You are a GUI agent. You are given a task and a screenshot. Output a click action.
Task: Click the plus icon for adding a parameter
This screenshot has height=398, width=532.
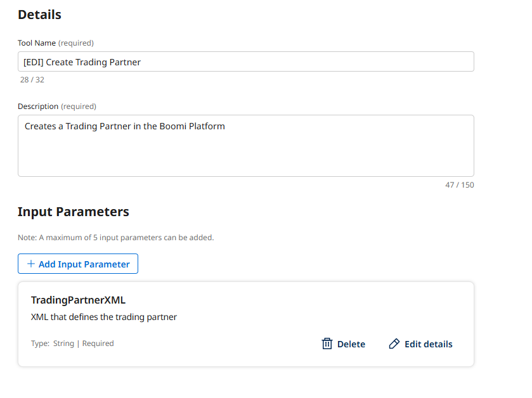click(31, 264)
